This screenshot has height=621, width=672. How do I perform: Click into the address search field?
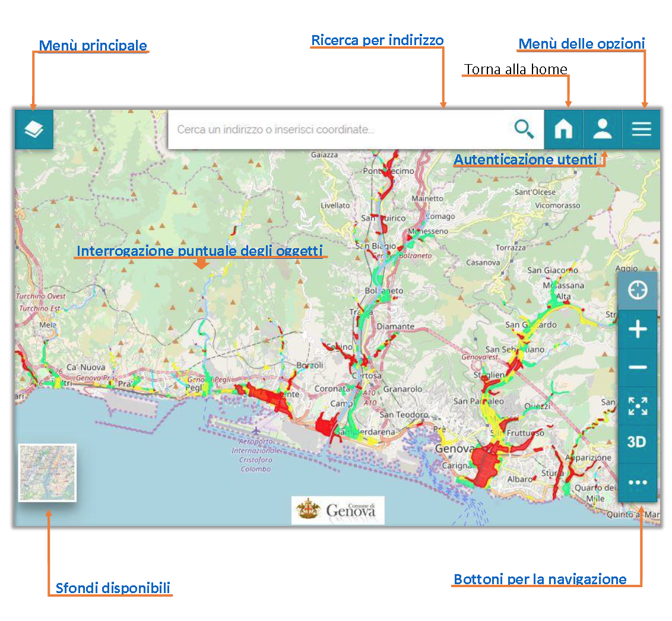338,129
